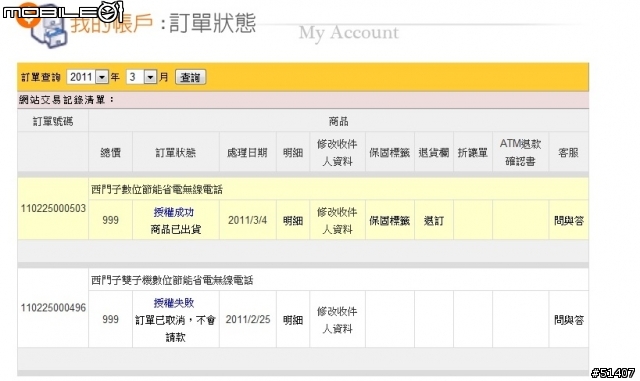Click the date 2011/2/25

click(248, 319)
